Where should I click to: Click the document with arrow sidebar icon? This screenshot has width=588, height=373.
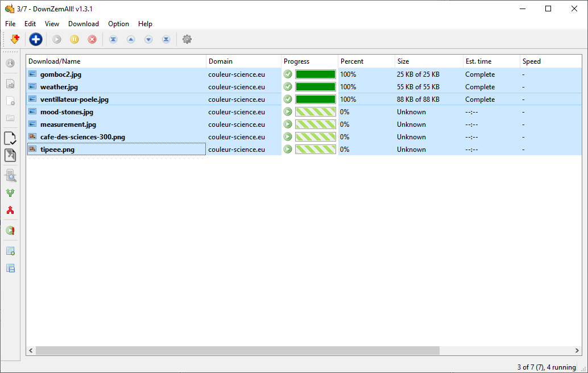click(10, 84)
